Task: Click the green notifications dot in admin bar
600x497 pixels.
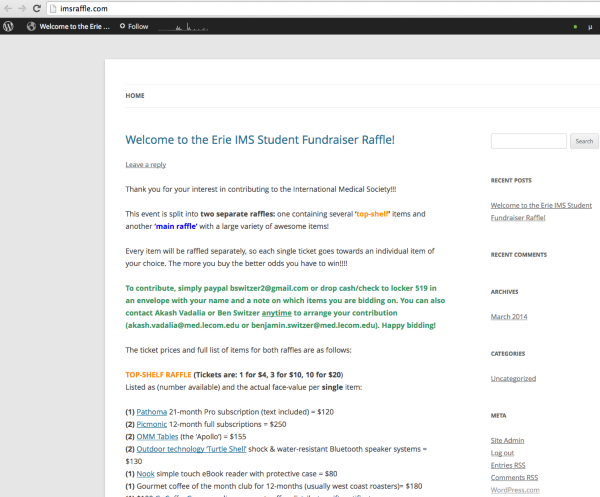Action: coord(574,26)
